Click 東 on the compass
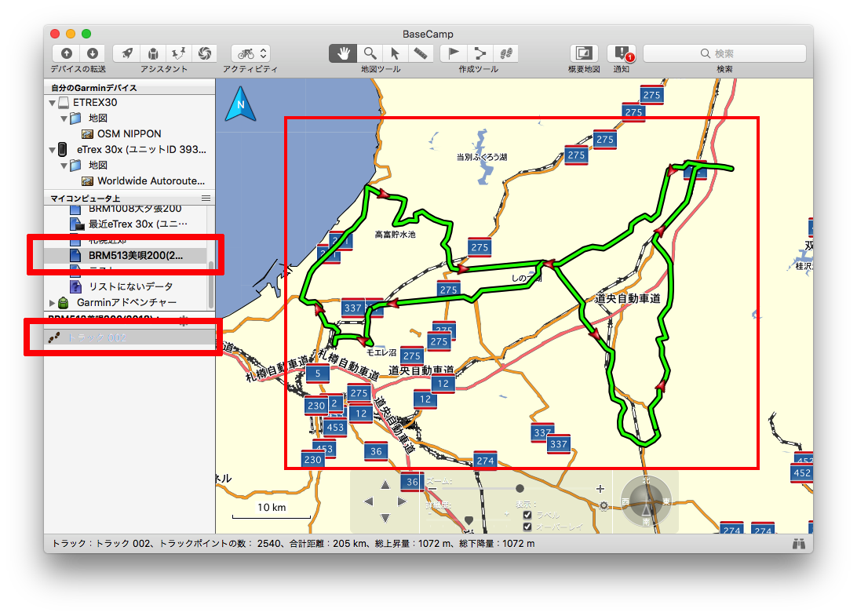This screenshot has width=857, height=616. pyautogui.click(x=666, y=501)
